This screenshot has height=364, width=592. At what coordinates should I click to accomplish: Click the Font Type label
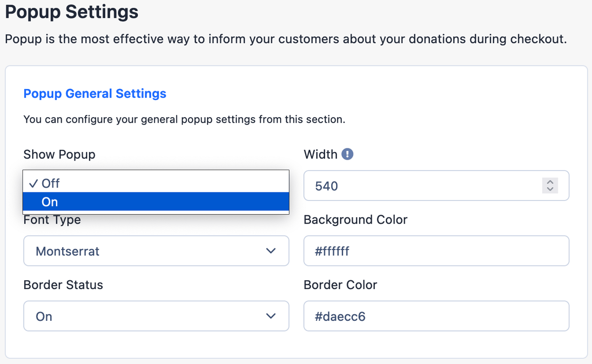pos(52,220)
